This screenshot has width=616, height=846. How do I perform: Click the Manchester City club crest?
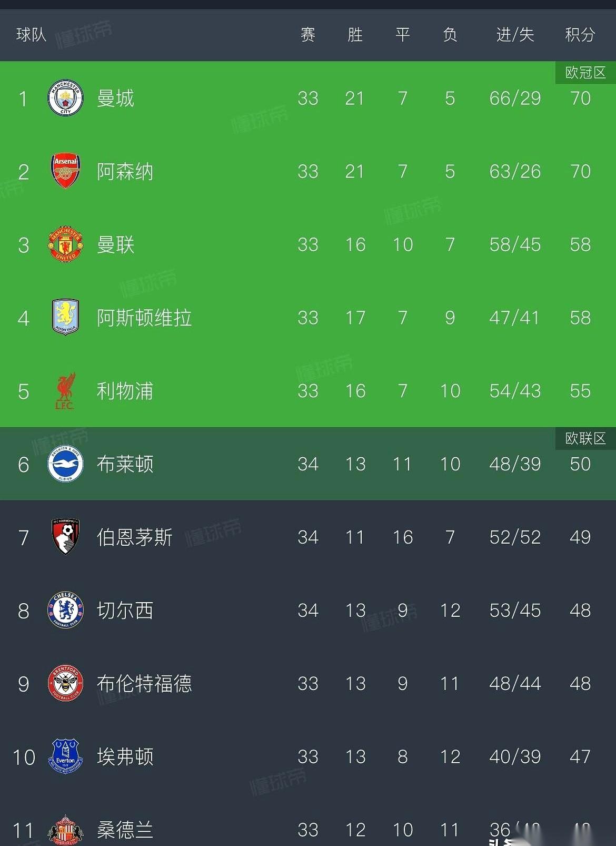[64, 99]
